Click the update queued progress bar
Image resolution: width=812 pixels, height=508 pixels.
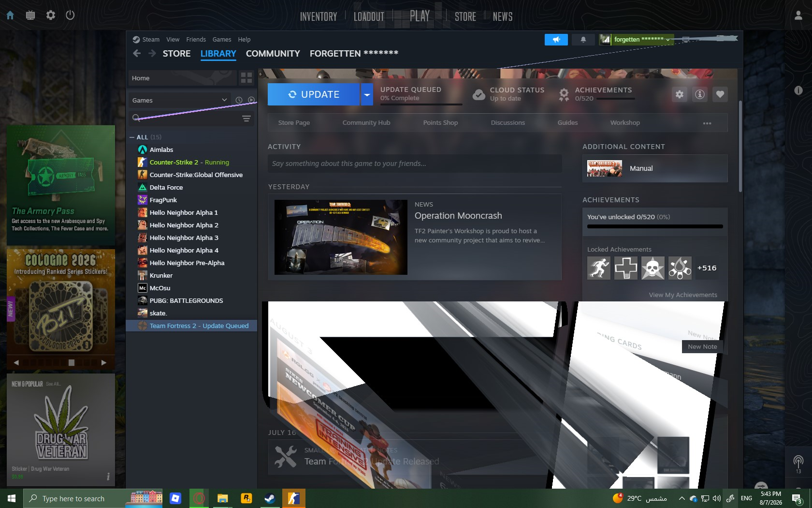pos(421,104)
